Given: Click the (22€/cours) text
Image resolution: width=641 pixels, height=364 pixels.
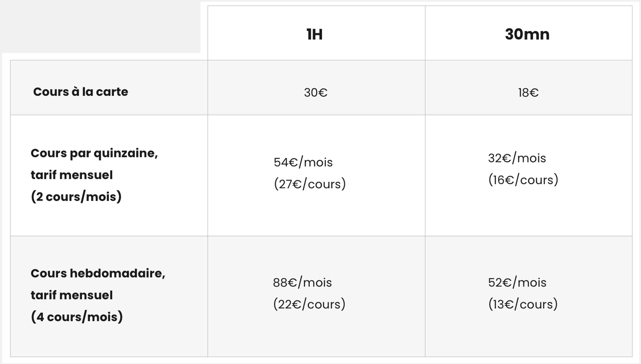Looking at the screenshot, I should coord(309,304).
